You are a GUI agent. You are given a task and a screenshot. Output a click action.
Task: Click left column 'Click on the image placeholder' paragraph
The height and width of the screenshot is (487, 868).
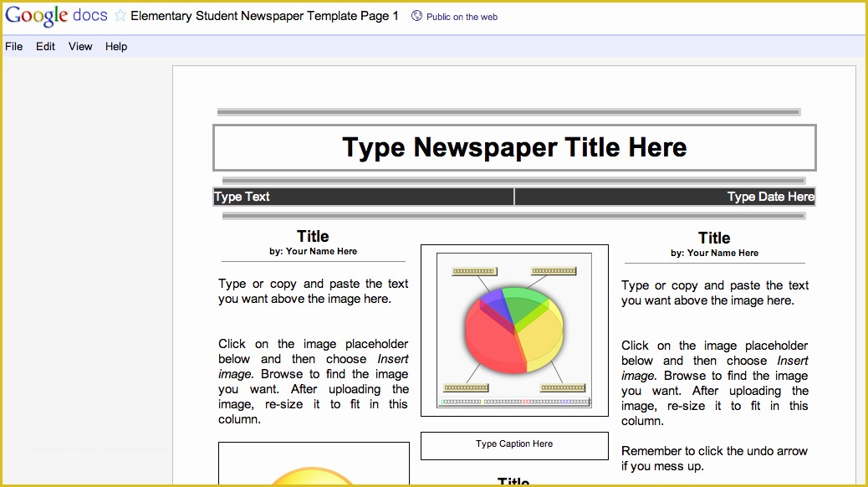point(314,382)
